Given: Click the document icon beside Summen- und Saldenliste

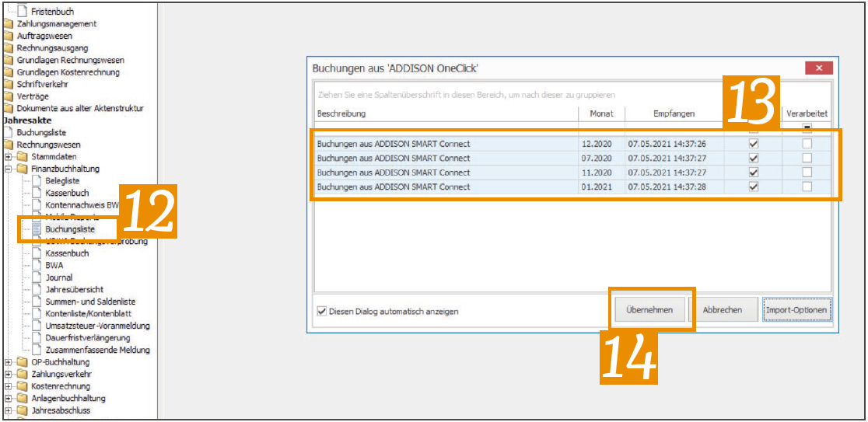Looking at the screenshot, I should pyautogui.click(x=37, y=302).
